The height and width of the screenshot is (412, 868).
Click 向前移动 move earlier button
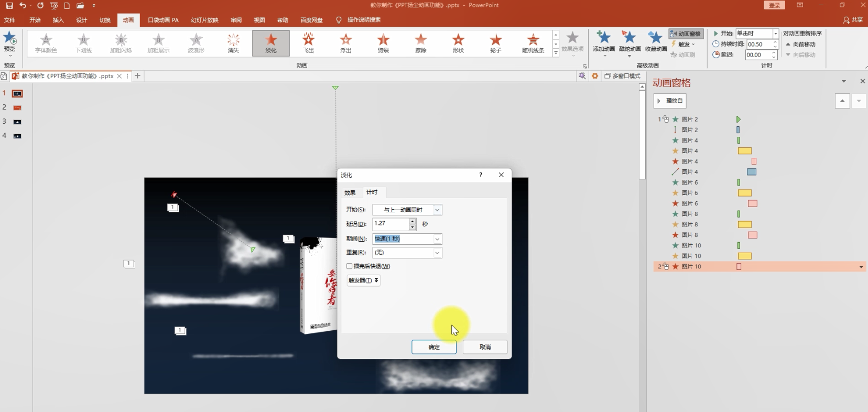click(800, 45)
